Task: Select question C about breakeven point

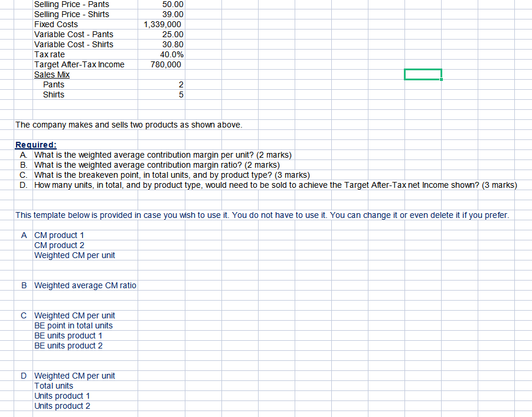Action: coord(172,175)
